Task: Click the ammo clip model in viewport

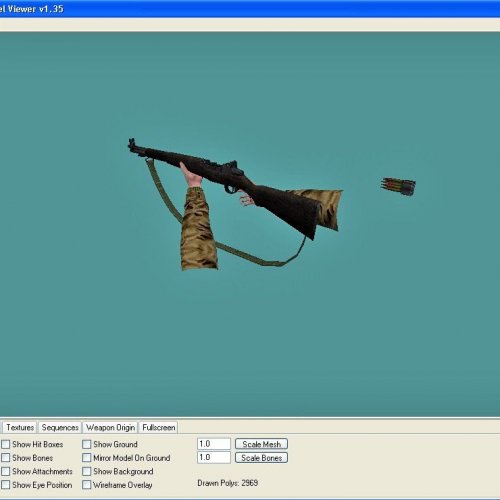Action: click(398, 186)
